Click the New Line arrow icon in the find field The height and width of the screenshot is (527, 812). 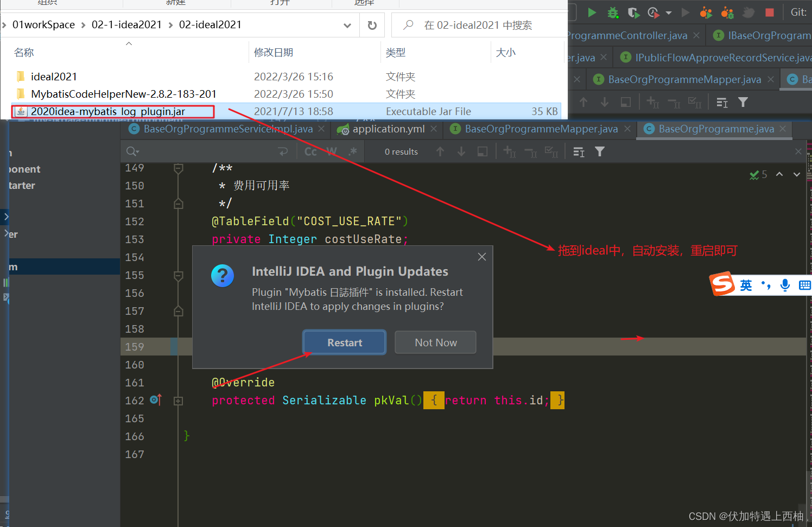pyautogui.click(x=283, y=151)
